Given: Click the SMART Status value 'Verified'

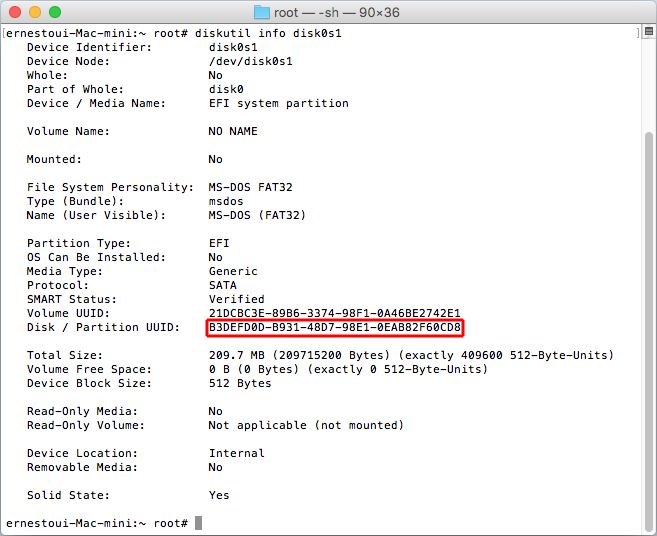Looking at the screenshot, I should point(237,299).
